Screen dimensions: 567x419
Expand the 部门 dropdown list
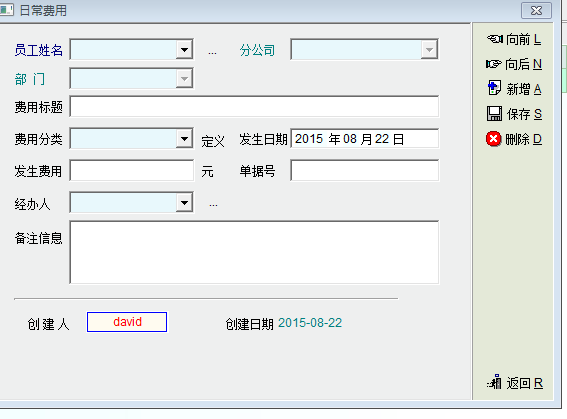point(184,78)
